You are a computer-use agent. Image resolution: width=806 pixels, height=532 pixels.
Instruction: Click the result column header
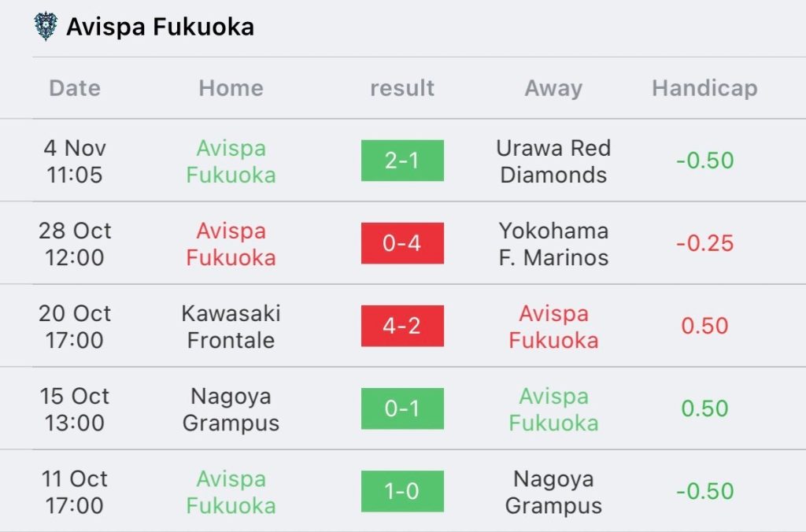click(x=402, y=88)
